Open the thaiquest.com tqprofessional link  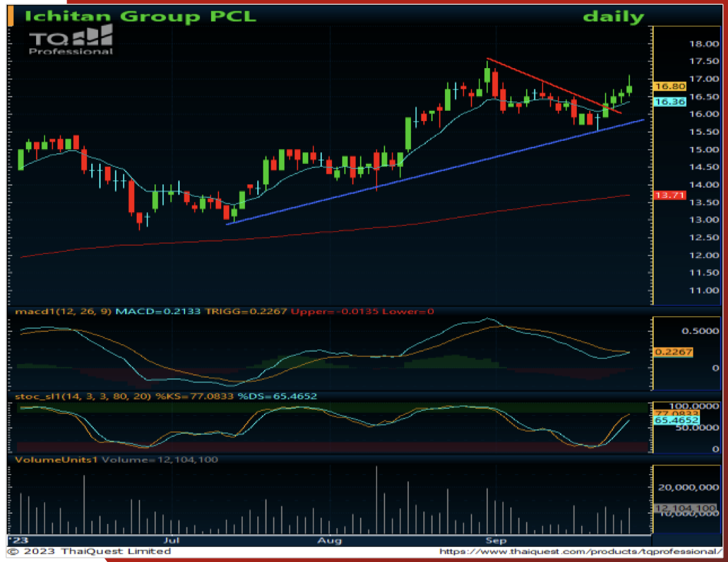580,552
